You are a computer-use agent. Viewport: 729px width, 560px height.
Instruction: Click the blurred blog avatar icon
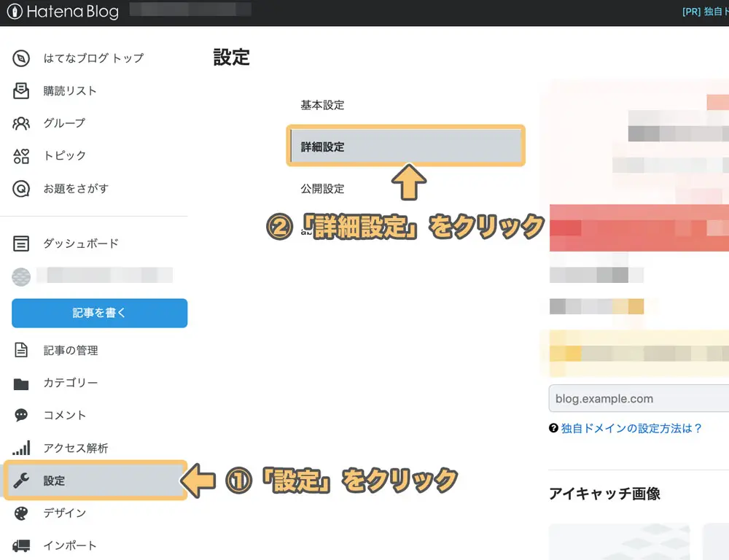[x=21, y=276]
